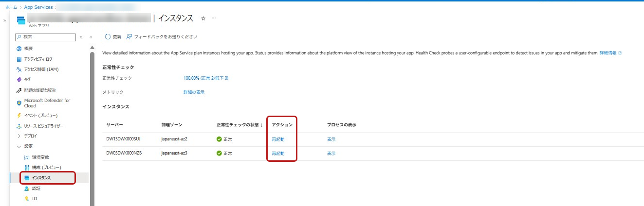Open アクティビティ ログ in the sidebar

point(38,59)
